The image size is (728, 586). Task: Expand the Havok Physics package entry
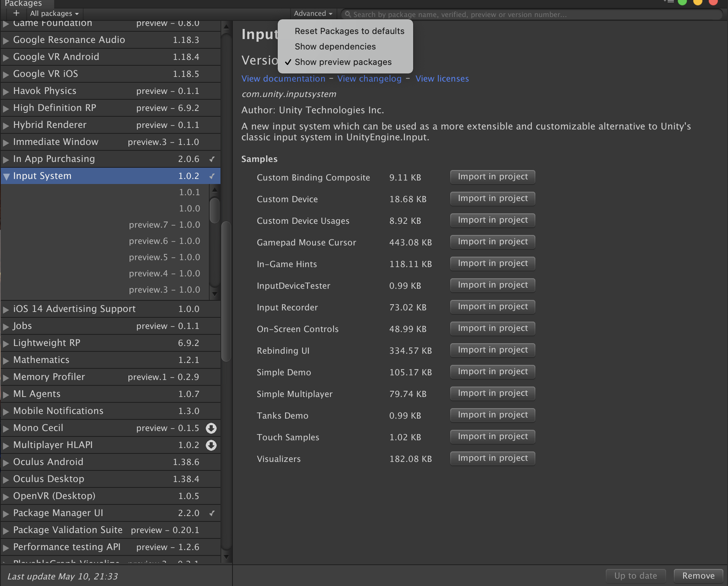6,91
